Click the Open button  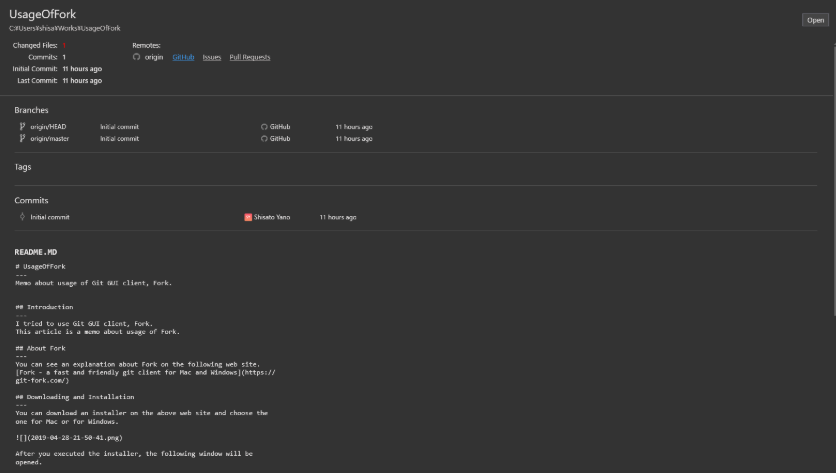pyautogui.click(x=815, y=20)
